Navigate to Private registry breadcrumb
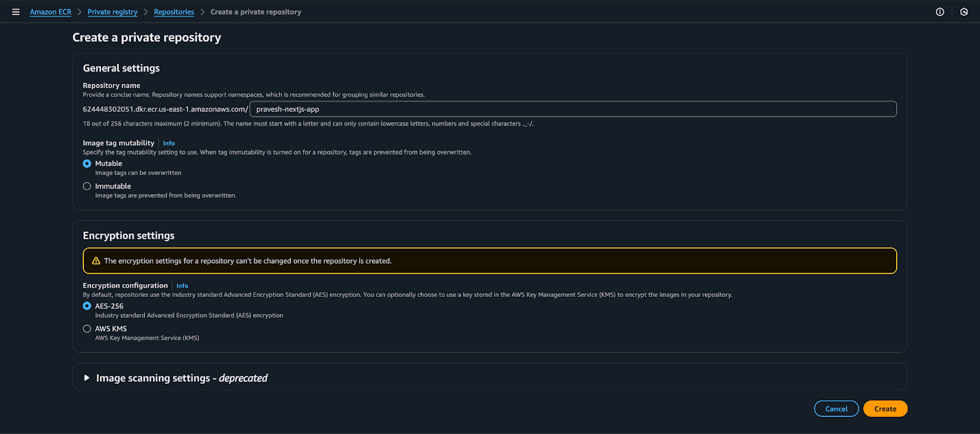The height and width of the screenshot is (434, 980). click(x=112, y=12)
